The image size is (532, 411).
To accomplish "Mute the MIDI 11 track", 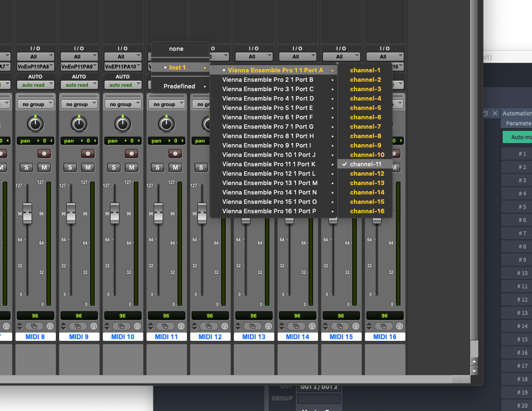I will click(175, 167).
